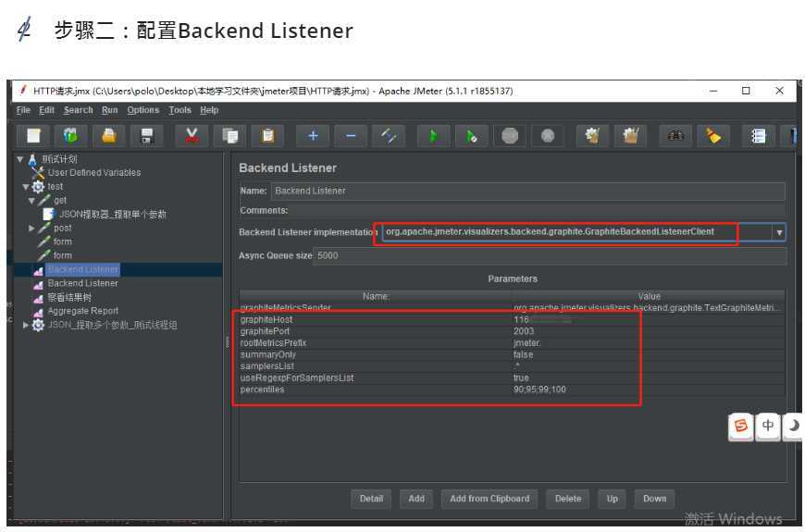
Task: Open the File menu
Action: [23, 110]
